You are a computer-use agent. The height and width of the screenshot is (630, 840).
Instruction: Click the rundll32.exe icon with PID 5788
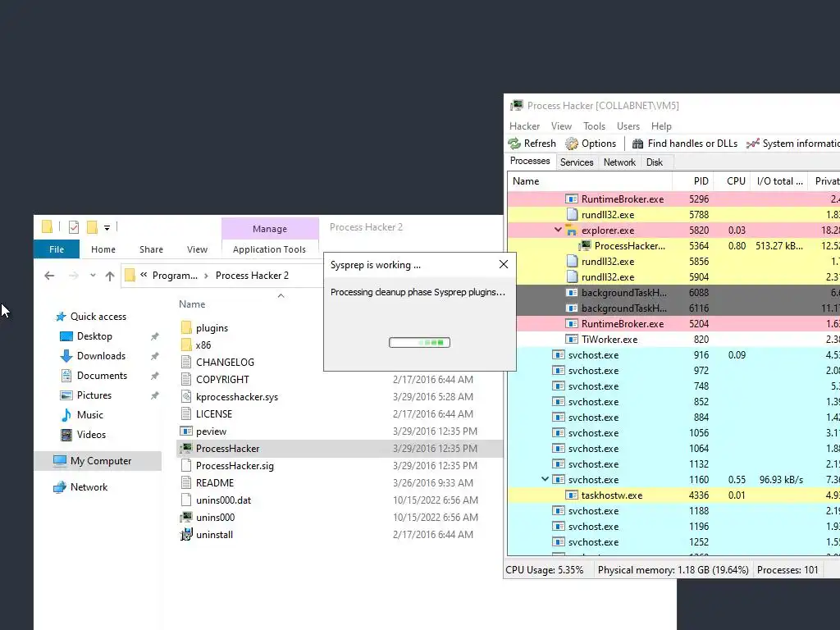(x=572, y=214)
